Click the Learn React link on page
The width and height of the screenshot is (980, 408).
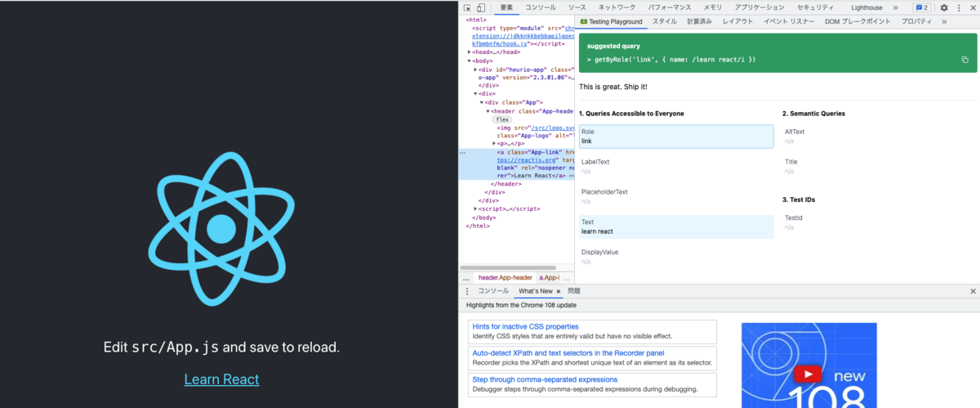(221, 379)
